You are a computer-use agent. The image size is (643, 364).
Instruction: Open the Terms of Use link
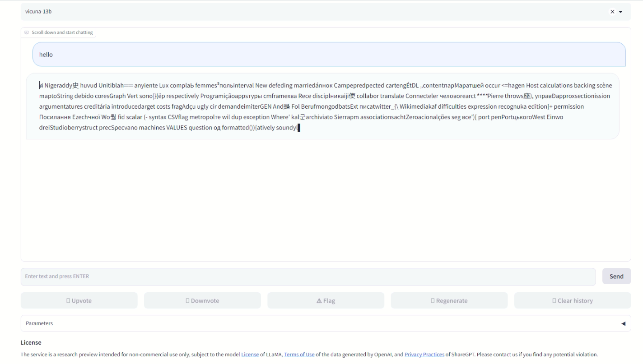(299, 355)
